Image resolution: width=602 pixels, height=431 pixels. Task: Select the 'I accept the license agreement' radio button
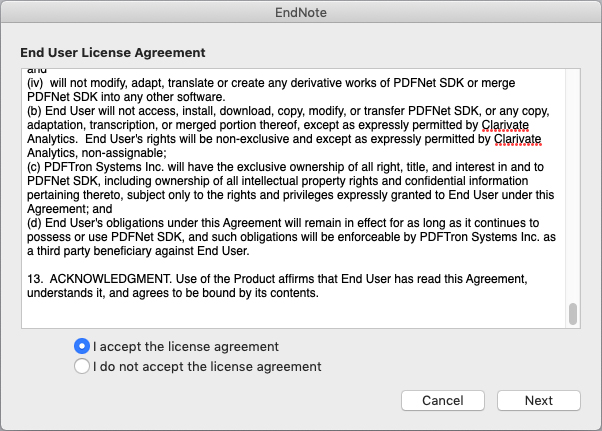click(x=82, y=346)
